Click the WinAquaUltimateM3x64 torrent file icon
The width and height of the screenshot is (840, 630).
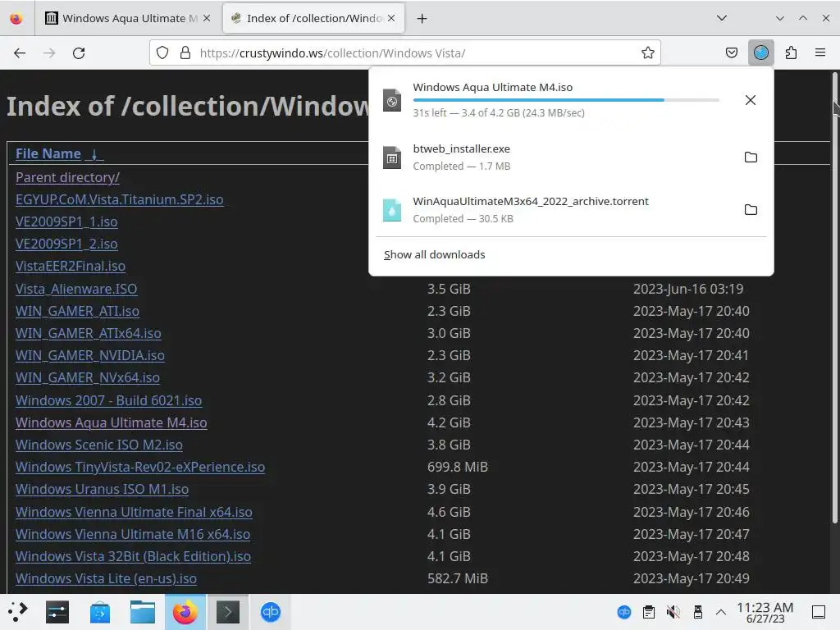pyautogui.click(x=391, y=210)
